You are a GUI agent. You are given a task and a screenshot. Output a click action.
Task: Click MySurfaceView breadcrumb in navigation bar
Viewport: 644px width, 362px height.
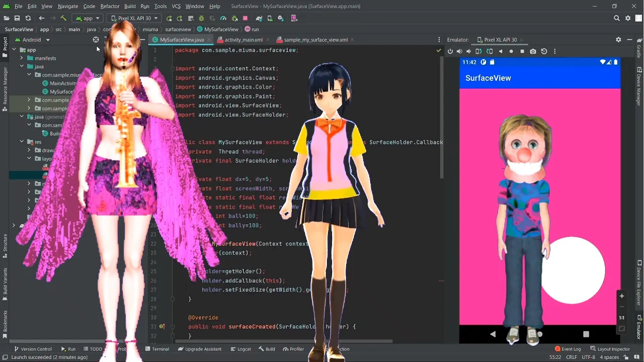(x=218, y=29)
